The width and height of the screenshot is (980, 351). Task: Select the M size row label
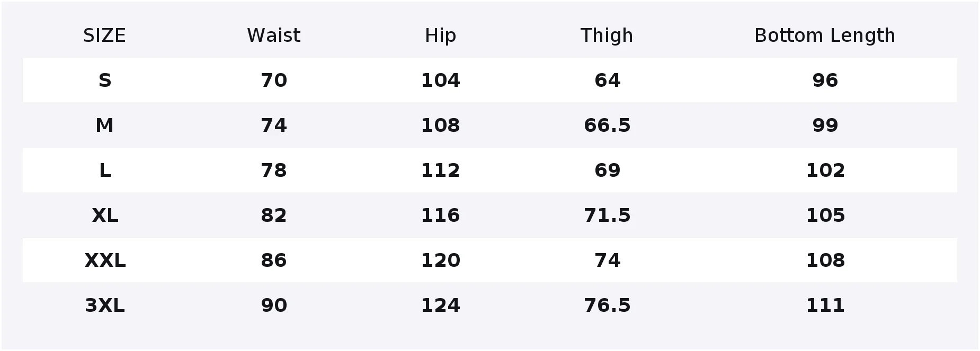[x=104, y=125]
